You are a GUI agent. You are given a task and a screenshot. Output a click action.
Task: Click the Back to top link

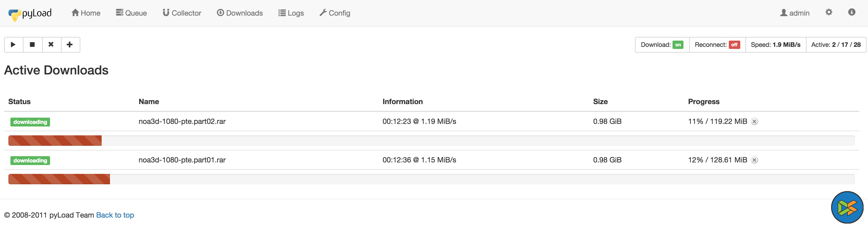tap(115, 215)
